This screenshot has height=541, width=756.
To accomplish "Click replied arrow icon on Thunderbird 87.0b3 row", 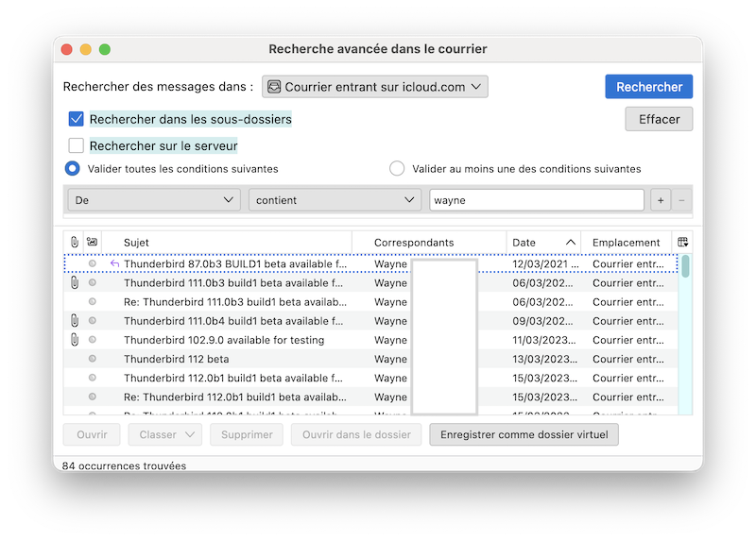I will click(x=114, y=263).
